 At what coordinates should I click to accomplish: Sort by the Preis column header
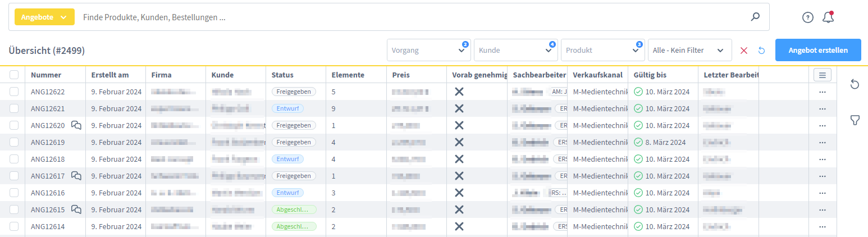coord(401,75)
